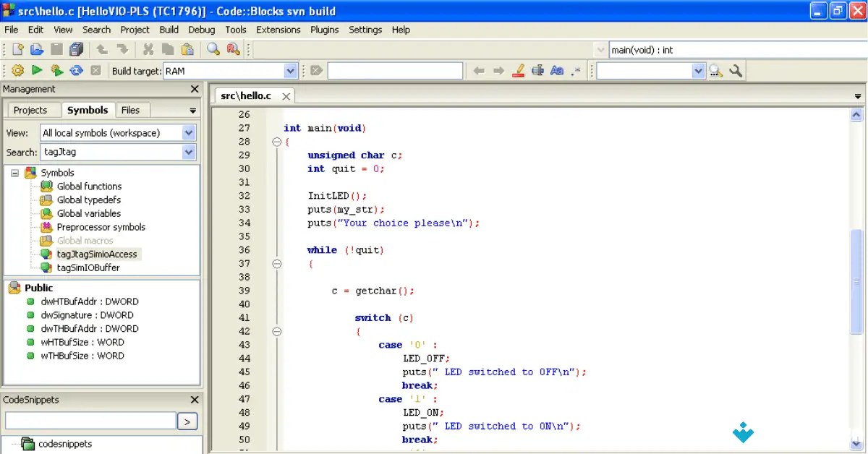Paste from clipboard using the toolbar icon
This screenshot has width=868, height=454.
click(187, 49)
